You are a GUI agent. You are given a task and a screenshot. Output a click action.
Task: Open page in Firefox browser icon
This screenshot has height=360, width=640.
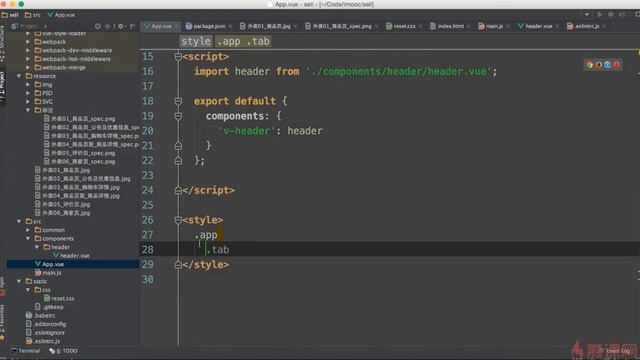pyautogui.click(x=598, y=65)
